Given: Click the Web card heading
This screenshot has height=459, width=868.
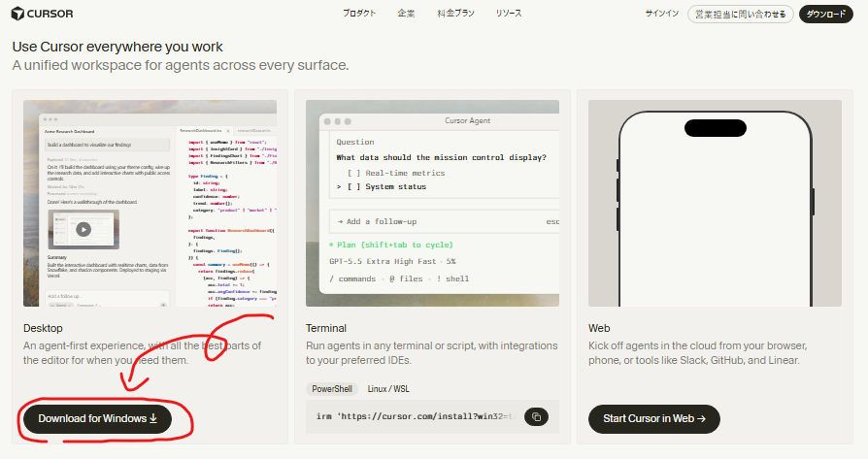Looking at the screenshot, I should tap(599, 328).
